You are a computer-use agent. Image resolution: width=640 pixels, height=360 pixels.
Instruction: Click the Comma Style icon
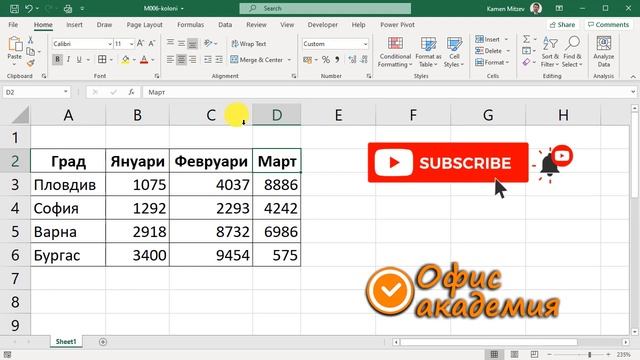click(x=337, y=60)
